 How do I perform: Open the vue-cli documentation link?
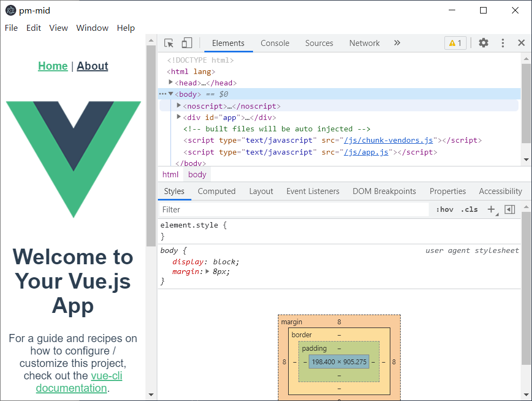click(x=79, y=382)
